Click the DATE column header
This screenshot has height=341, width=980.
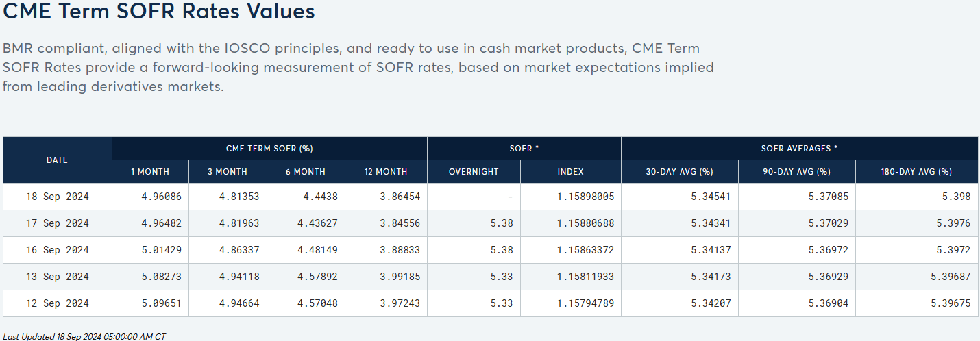(x=57, y=160)
